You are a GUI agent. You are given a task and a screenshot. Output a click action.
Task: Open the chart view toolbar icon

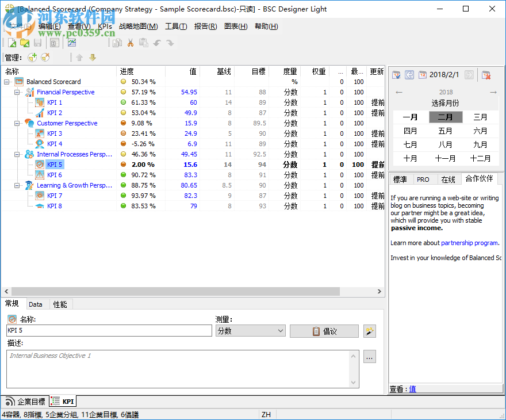(x=71, y=42)
